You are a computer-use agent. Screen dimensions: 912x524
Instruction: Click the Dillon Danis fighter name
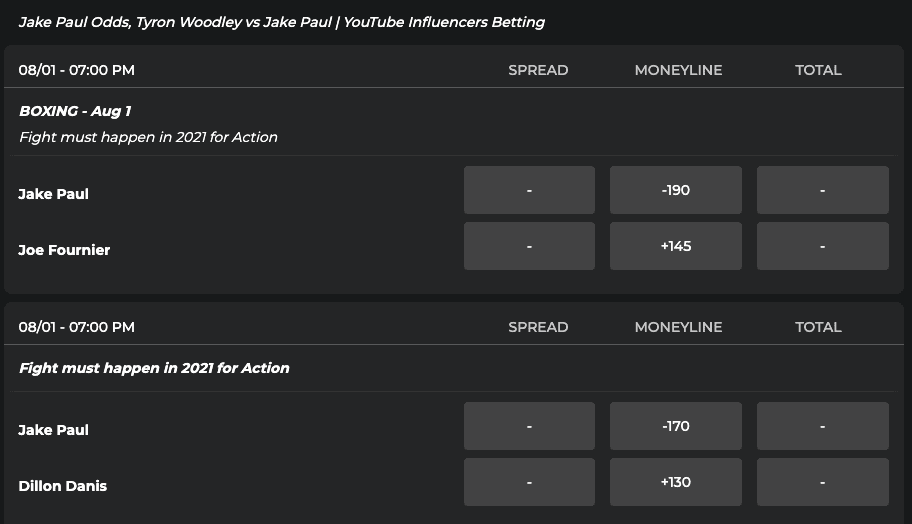[x=63, y=486]
